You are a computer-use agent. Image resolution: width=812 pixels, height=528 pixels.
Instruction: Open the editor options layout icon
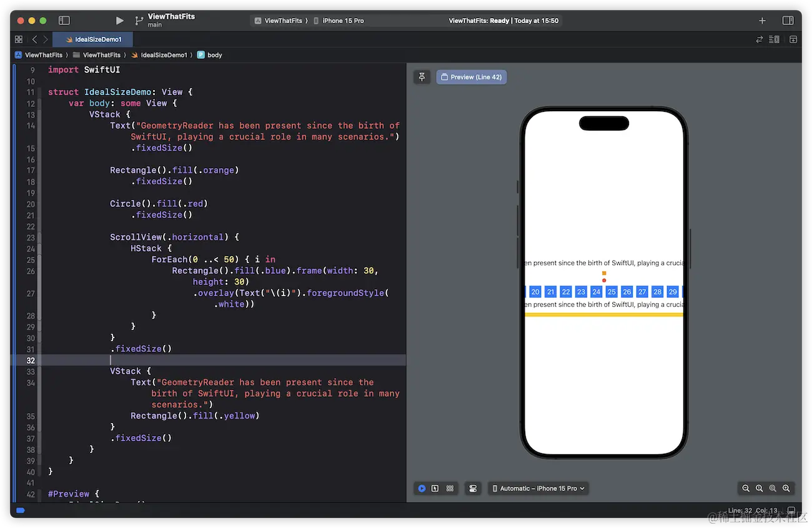point(775,39)
